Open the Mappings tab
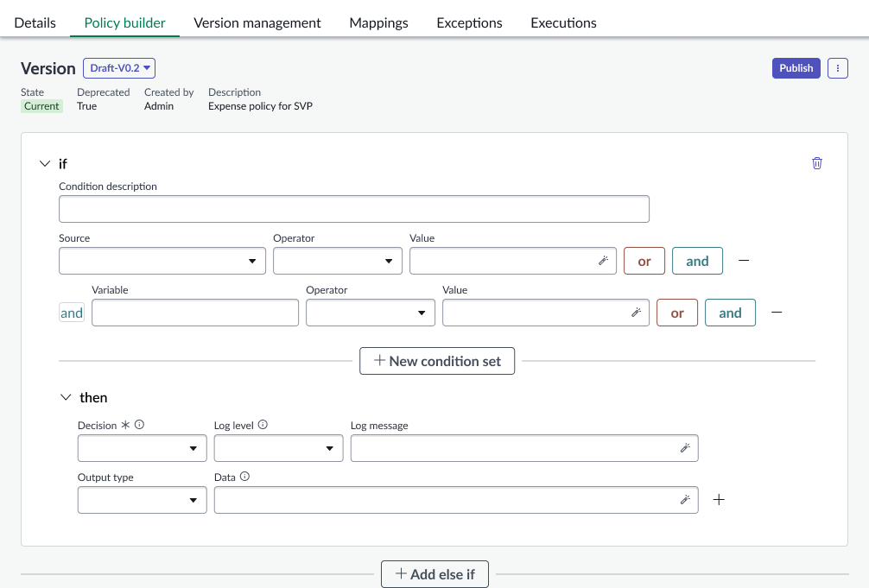This screenshot has width=869, height=588. click(378, 22)
